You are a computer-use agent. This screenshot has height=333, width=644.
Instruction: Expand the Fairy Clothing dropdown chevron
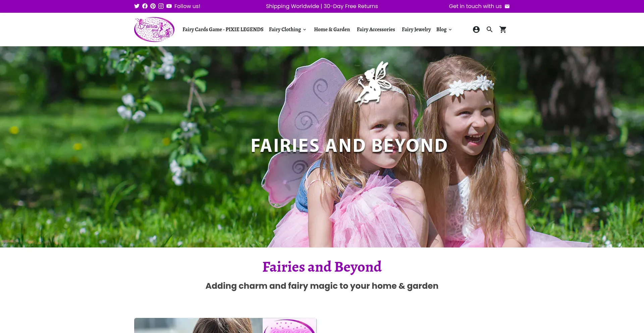tap(305, 30)
